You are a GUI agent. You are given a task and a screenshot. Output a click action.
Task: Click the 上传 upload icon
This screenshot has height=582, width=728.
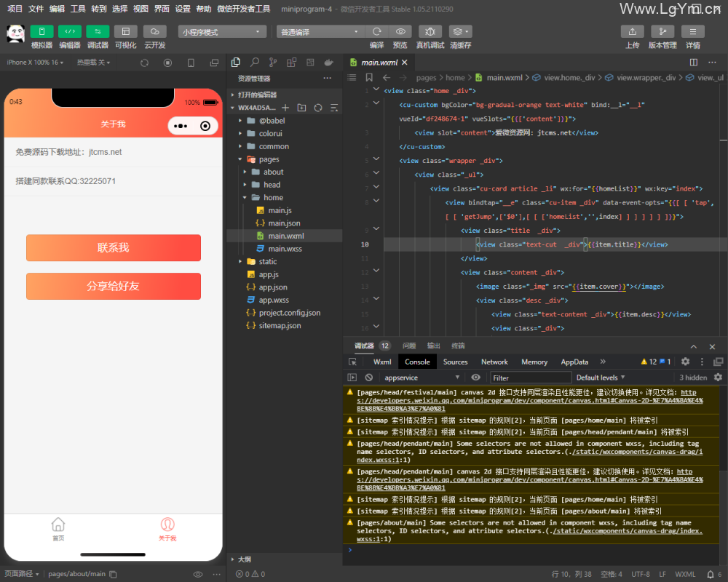(x=633, y=31)
